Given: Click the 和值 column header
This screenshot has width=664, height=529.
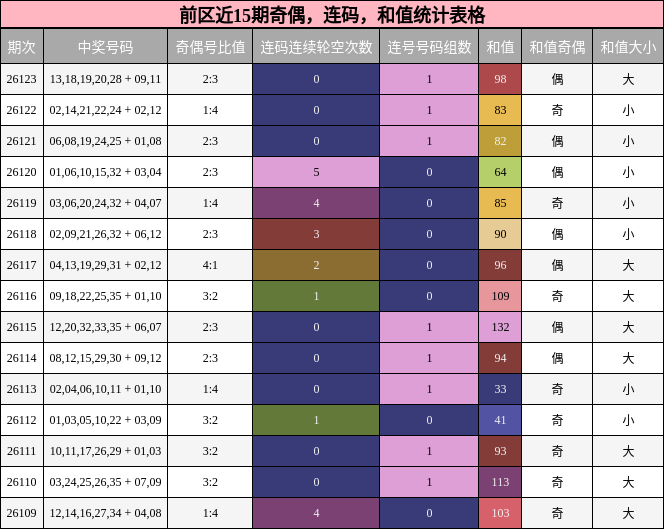Looking at the screenshot, I should (500, 47).
